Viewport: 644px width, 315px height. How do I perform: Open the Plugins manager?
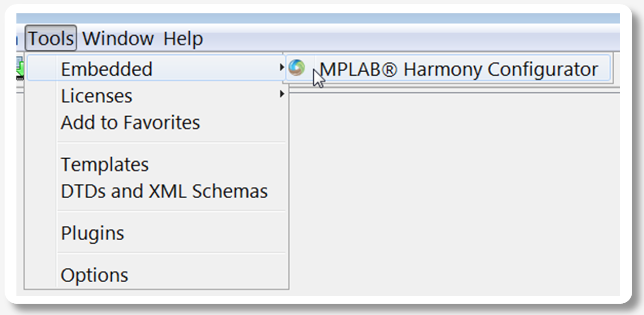[92, 233]
